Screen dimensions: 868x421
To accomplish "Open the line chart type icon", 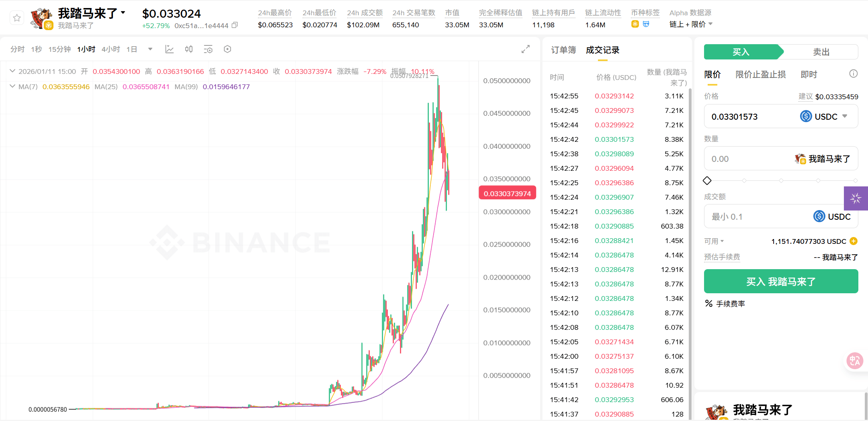I will point(169,49).
